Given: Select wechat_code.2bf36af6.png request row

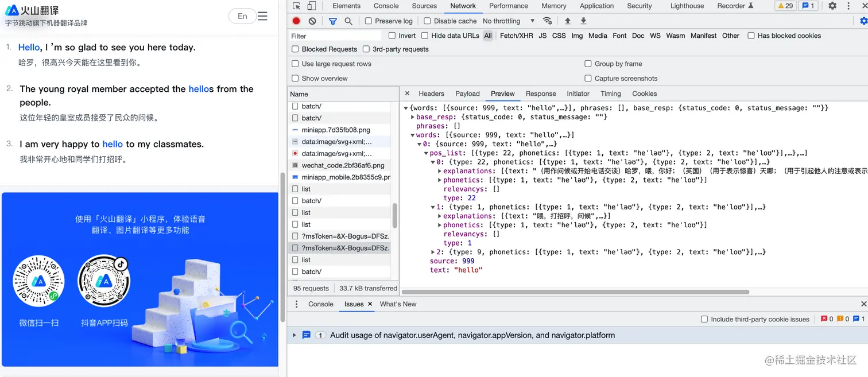Looking at the screenshot, I should (340, 165).
